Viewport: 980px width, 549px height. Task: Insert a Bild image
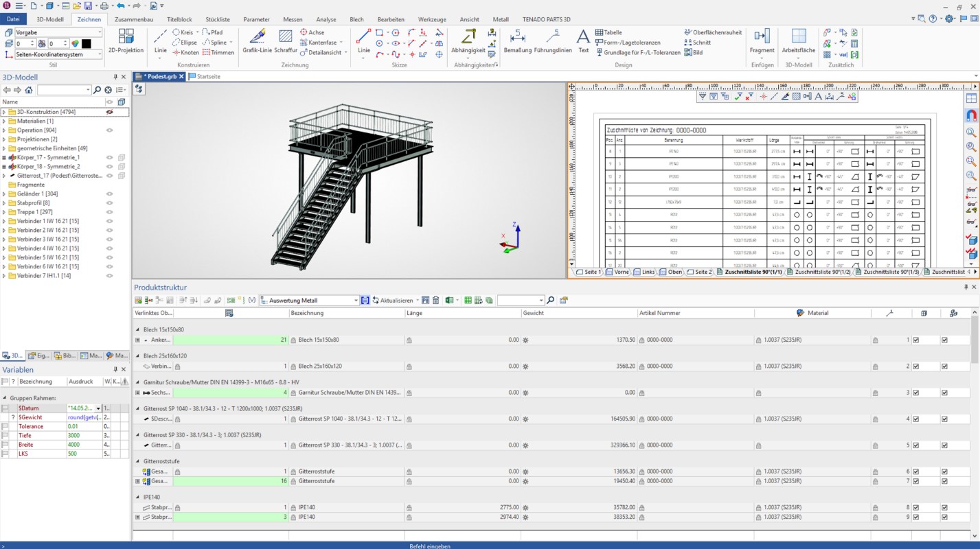pos(694,52)
